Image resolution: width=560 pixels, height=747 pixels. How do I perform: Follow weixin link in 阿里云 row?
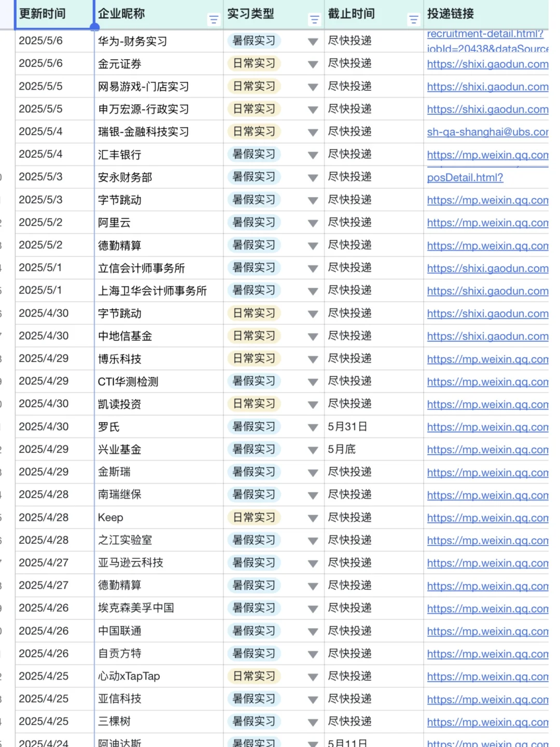(487, 223)
